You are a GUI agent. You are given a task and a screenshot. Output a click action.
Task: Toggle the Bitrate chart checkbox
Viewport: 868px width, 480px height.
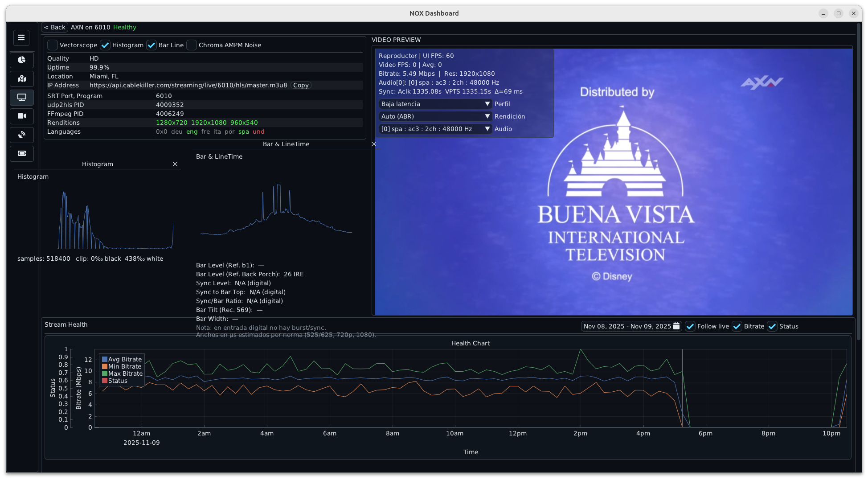tap(737, 326)
